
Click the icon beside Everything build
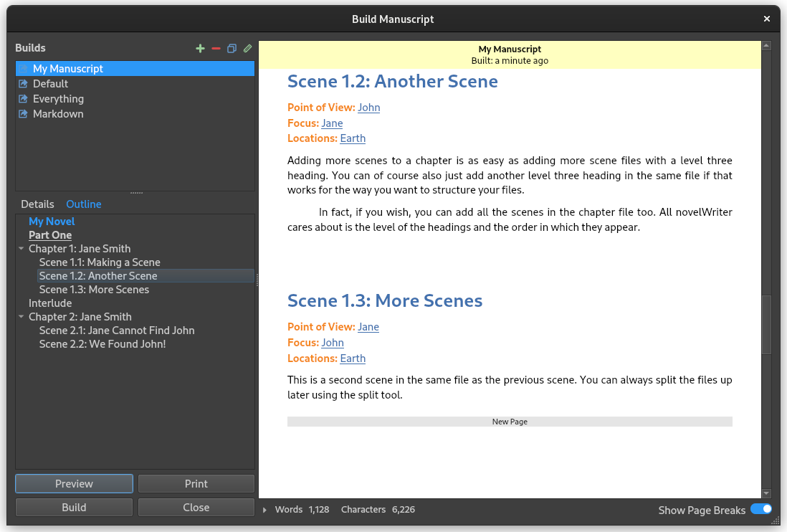(x=23, y=99)
